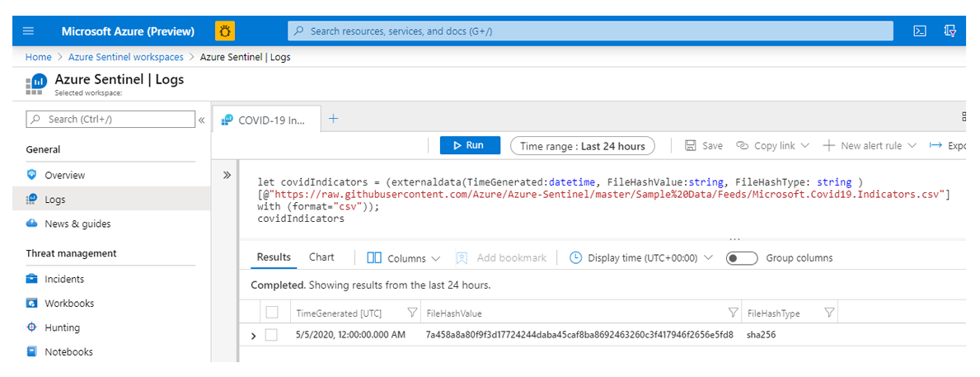
Task: Click the preview bug feedback icon
Action: click(x=224, y=31)
